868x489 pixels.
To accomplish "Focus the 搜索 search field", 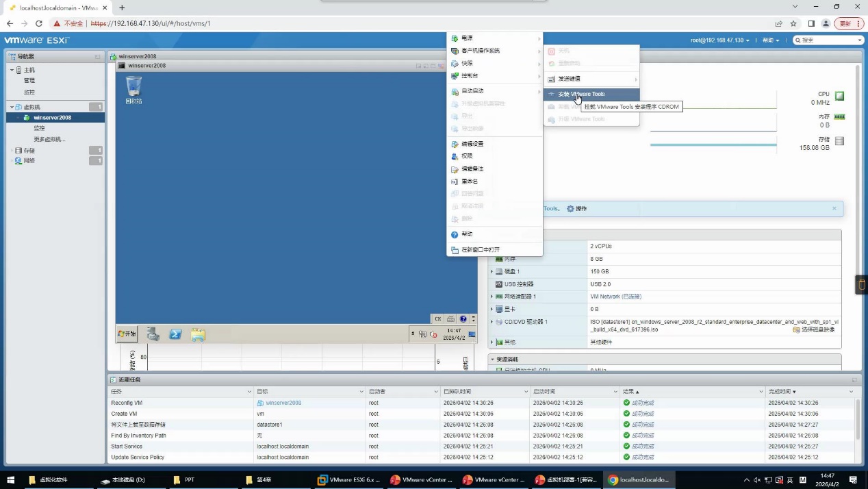I will 828,40.
